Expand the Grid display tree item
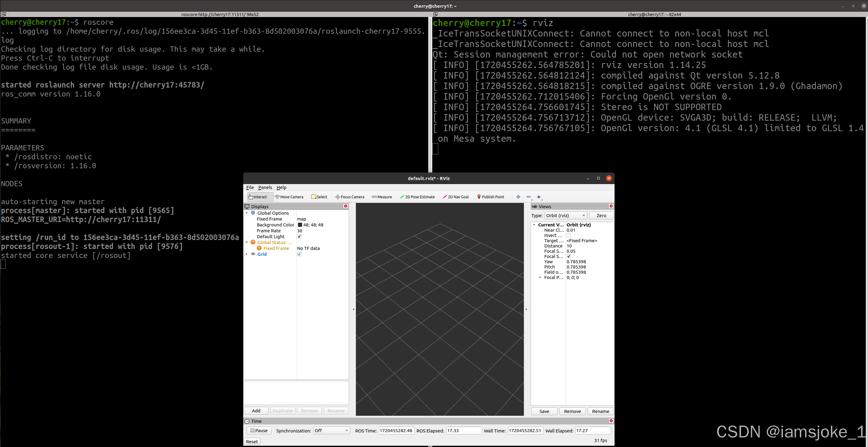 coord(247,254)
